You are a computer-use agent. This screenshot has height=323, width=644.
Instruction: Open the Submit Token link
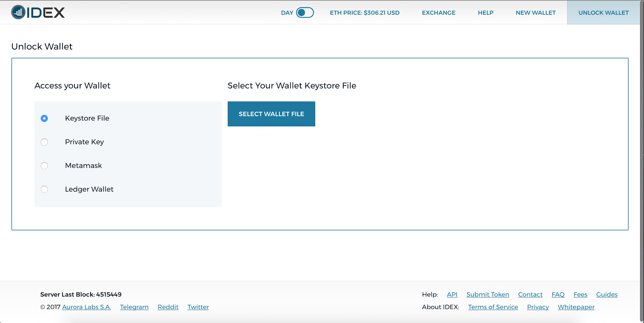point(488,294)
